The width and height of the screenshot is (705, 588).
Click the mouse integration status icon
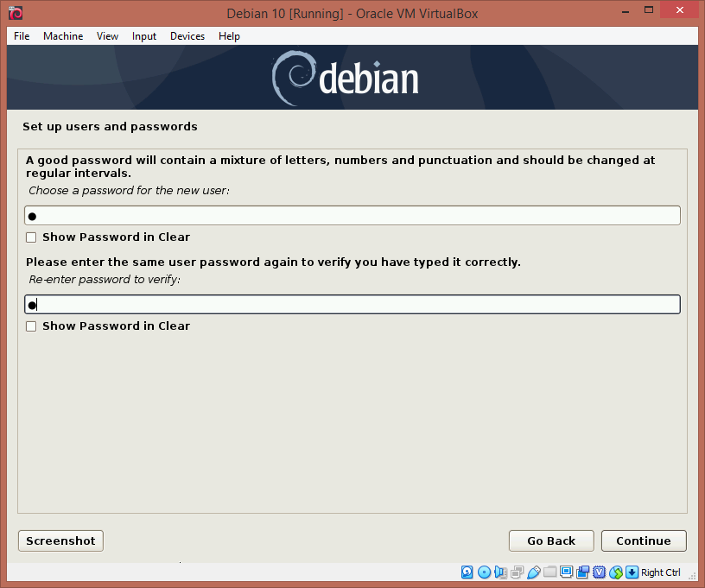point(616,572)
